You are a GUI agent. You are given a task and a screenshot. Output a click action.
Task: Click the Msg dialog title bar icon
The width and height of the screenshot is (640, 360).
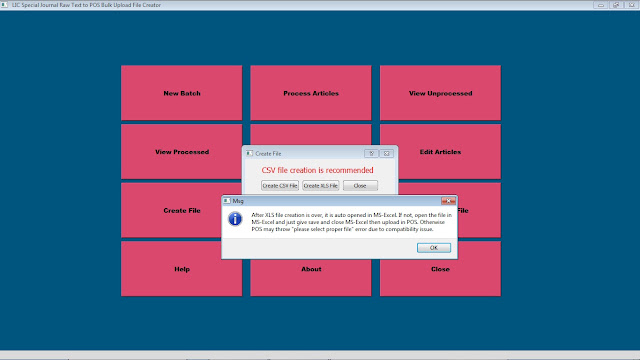coord(227,201)
